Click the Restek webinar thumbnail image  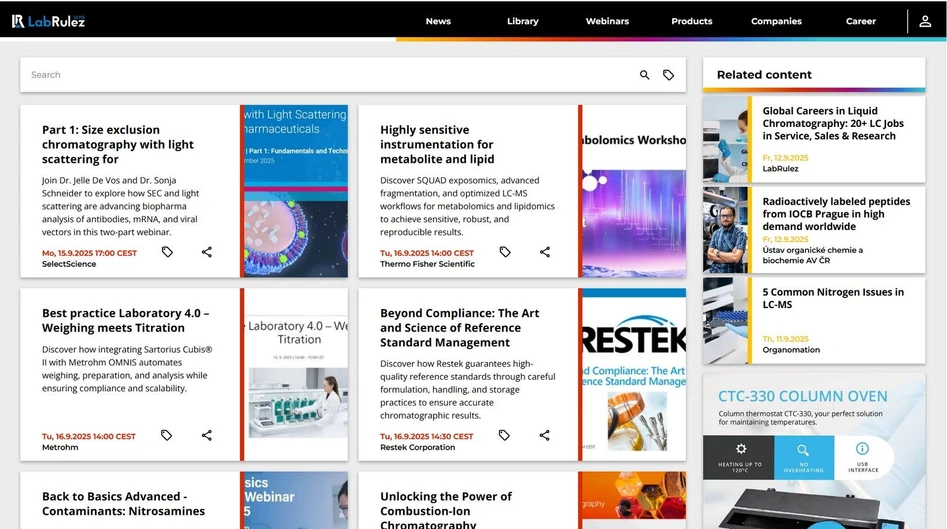pyautogui.click(x=634, y=375)
